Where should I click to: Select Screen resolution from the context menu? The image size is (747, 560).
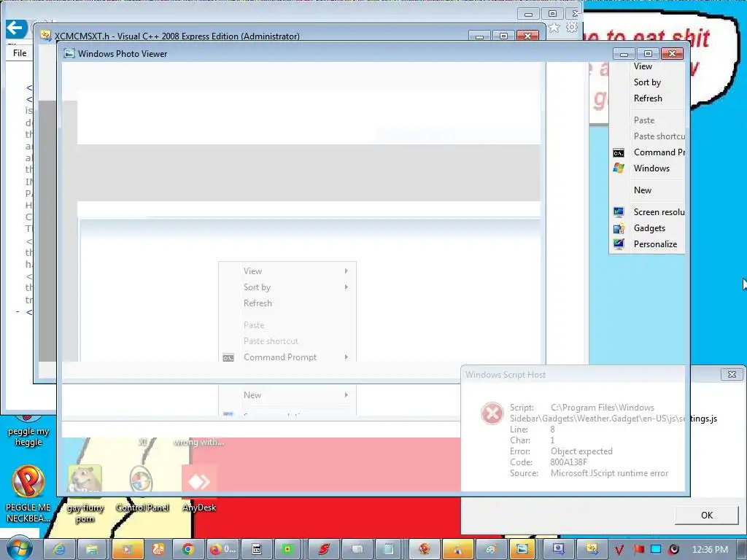click(x=659, y=212)
